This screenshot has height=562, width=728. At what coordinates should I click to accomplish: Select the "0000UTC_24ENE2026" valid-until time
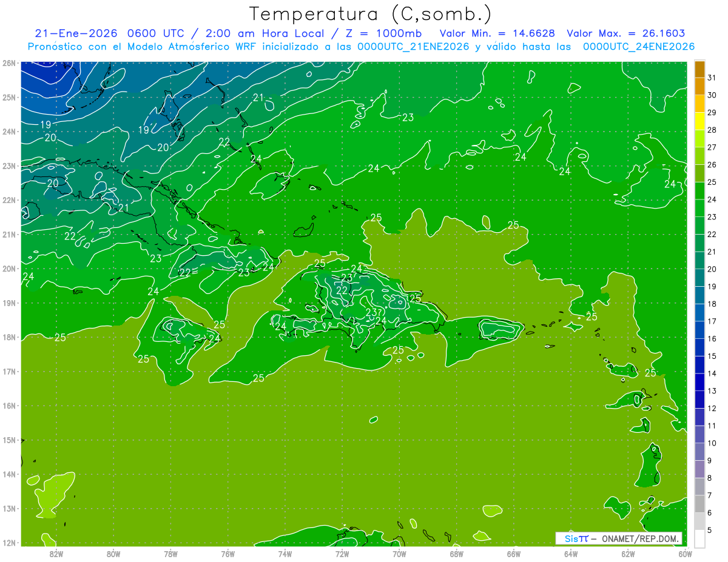coord(639,47)
